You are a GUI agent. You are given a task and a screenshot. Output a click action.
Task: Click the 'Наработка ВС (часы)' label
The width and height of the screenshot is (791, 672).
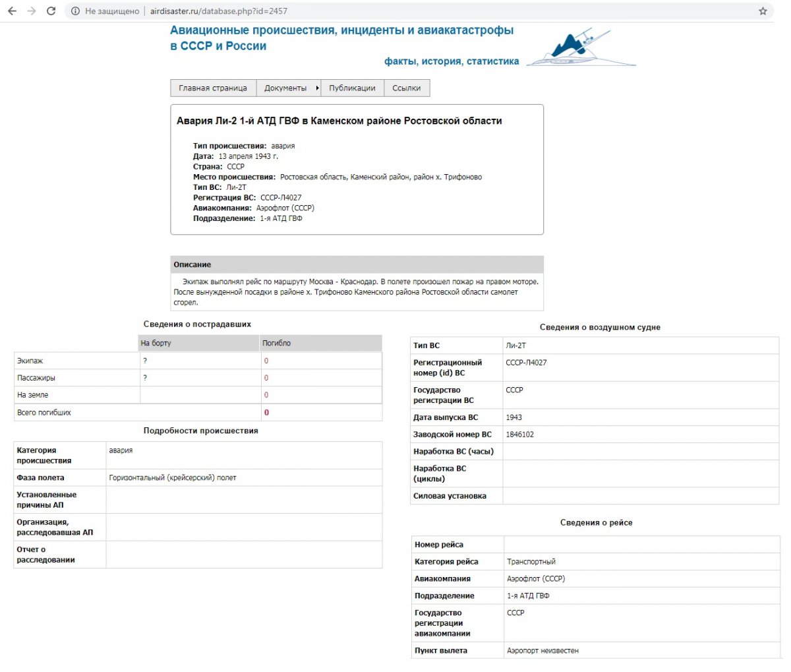pyautogui.click(x=454, y=452)
